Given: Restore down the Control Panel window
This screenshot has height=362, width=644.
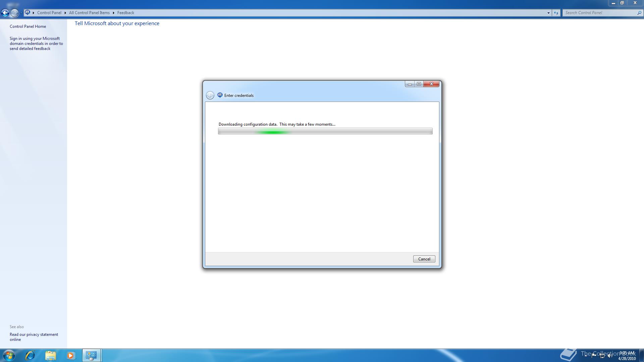Looking at the screenshot, I should (x=622, y=3).
